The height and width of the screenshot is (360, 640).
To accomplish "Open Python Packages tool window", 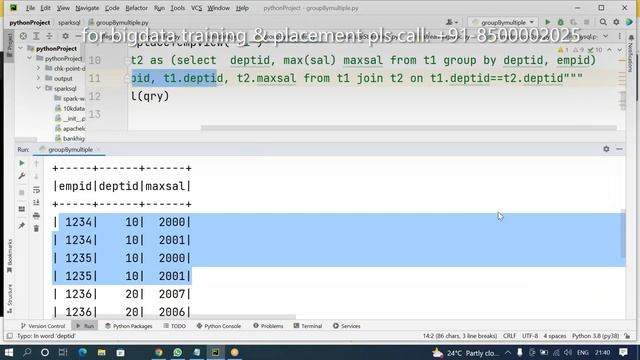I will (129, 326).
